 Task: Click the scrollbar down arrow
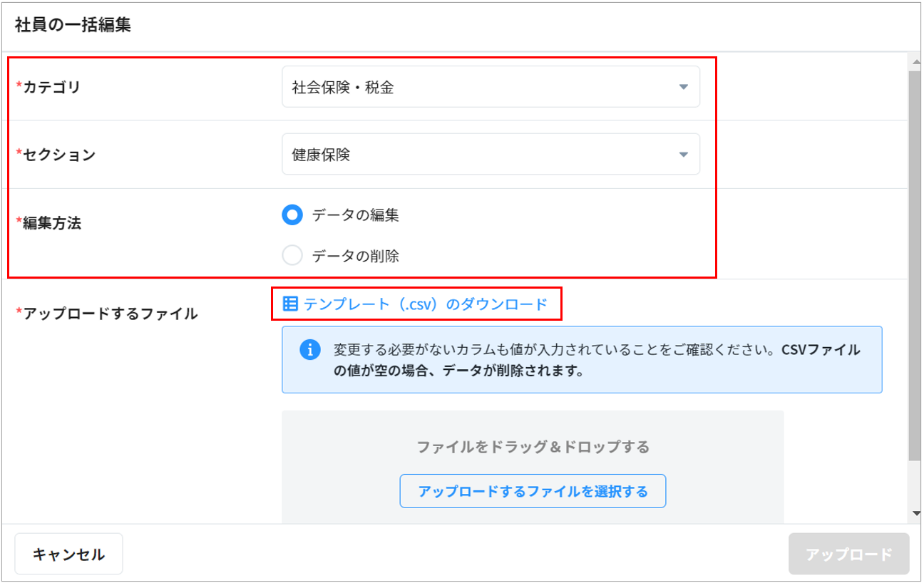pos(915,514)
